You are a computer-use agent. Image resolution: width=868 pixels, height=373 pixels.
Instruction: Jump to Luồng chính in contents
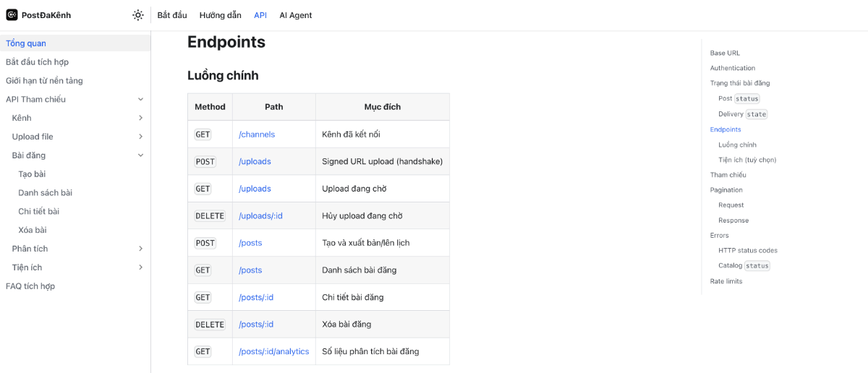click(737, 145)
